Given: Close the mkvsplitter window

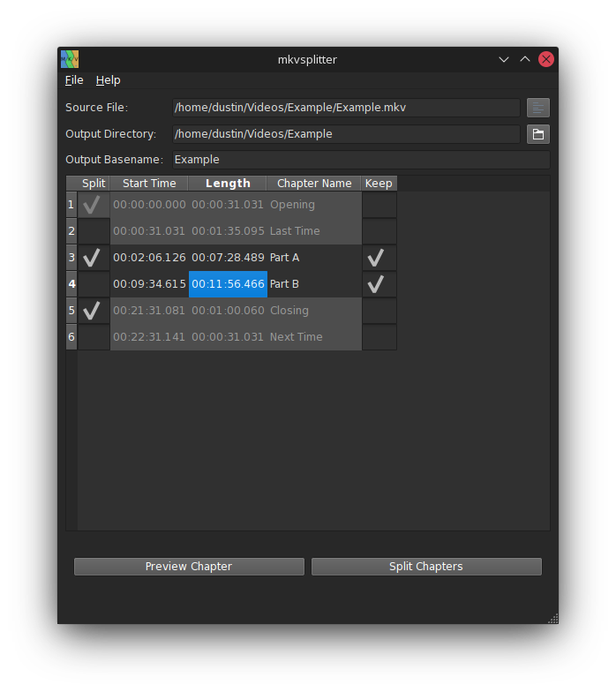Looking at the screenshot, I should pos(545,59).
